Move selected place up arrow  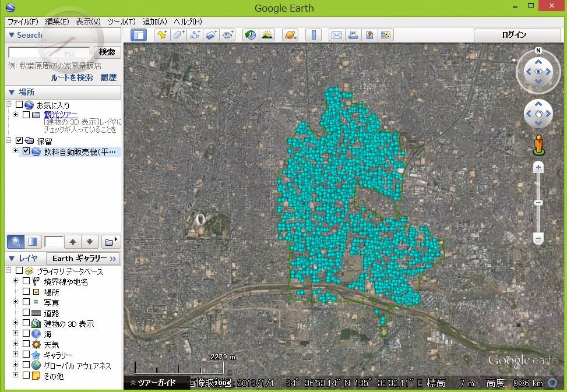click(73, 242)
